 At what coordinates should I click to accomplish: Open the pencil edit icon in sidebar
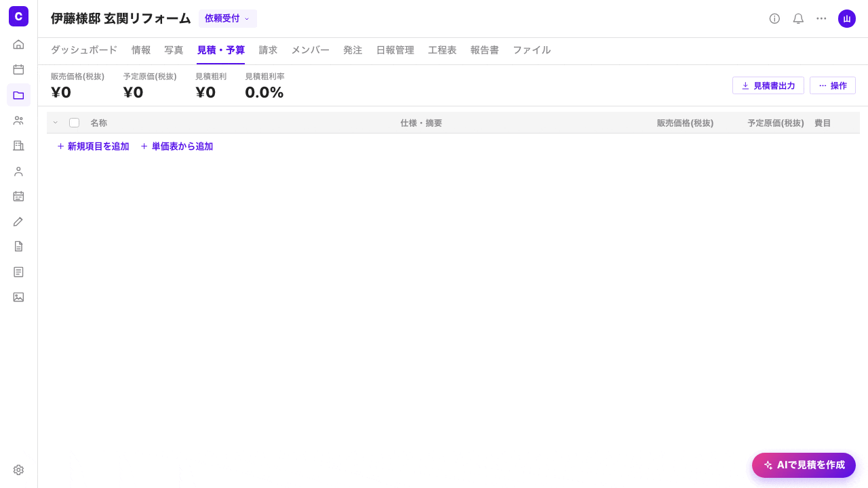pyautogui.click(x=18, y=222)
